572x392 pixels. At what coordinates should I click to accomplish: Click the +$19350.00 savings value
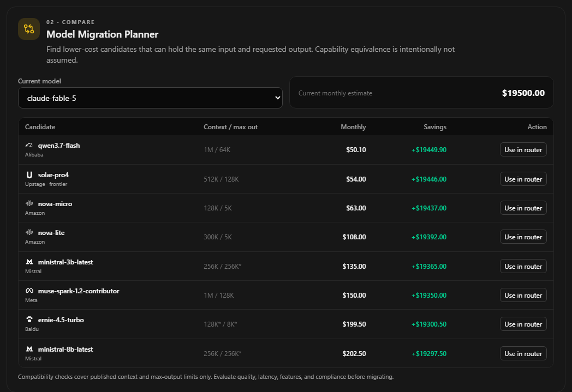click(x=429, y=295)
